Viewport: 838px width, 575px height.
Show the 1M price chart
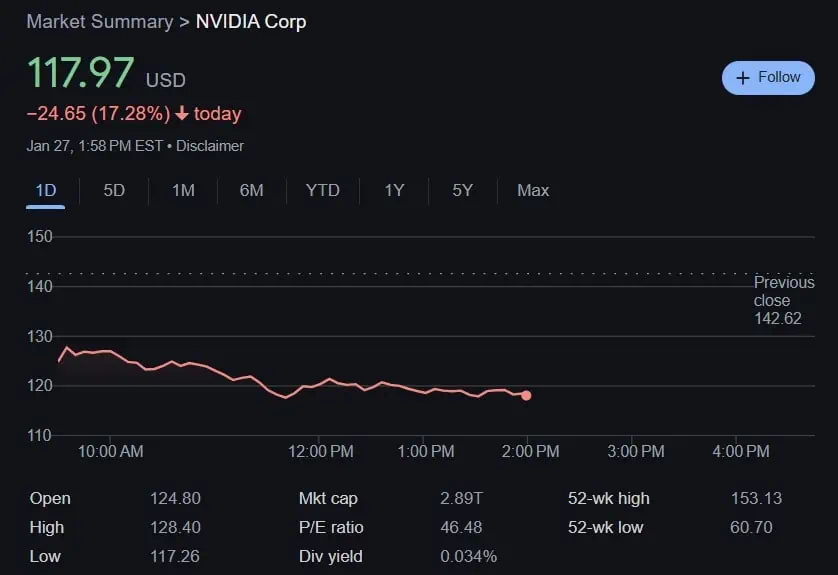tap(183, 190)
